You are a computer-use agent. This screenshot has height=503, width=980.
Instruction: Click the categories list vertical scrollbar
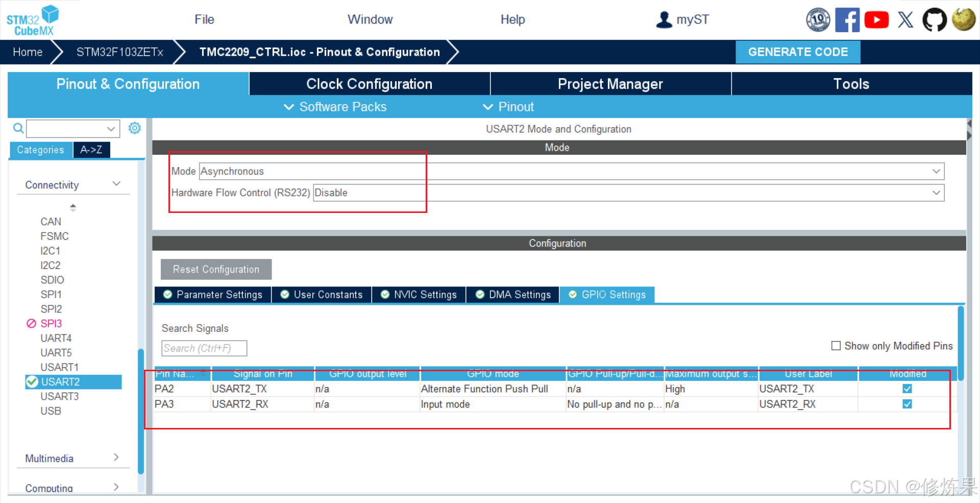tap(140, 411)
